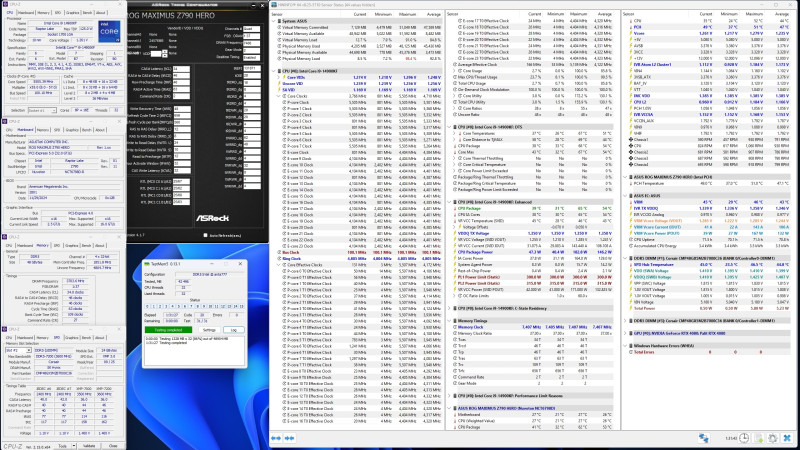Click the Bus Clock row icon in HWiNFO
Viewport: 800px width, 450px height.
[279, 253]
